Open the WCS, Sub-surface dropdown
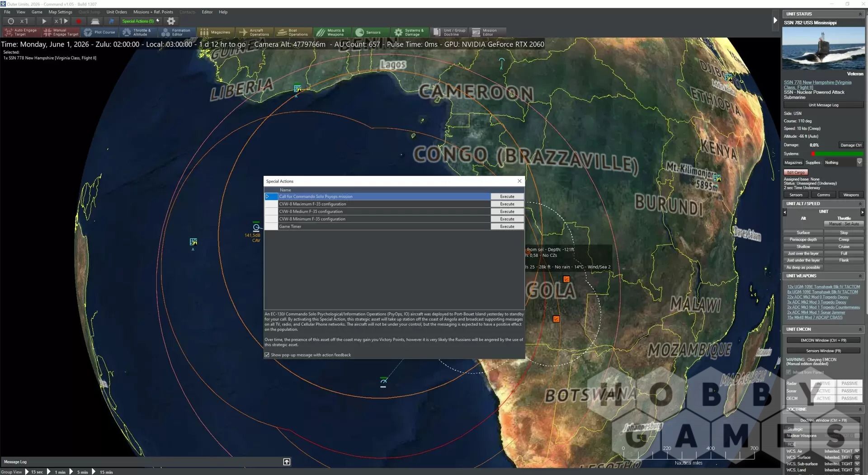This screenshot has height=475, width=868. tap(857, 464)
